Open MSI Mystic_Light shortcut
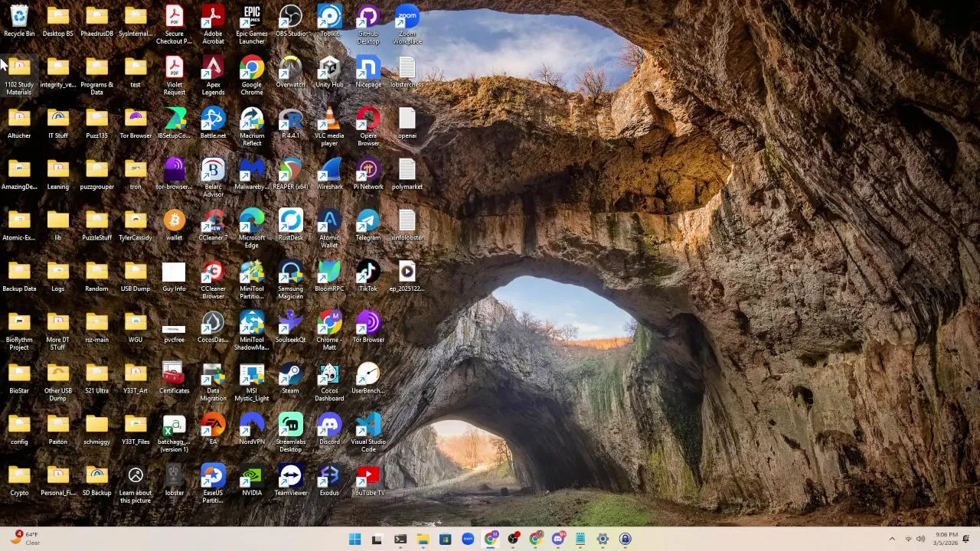Viewport: 980px width, 551px height. [252, 382]
